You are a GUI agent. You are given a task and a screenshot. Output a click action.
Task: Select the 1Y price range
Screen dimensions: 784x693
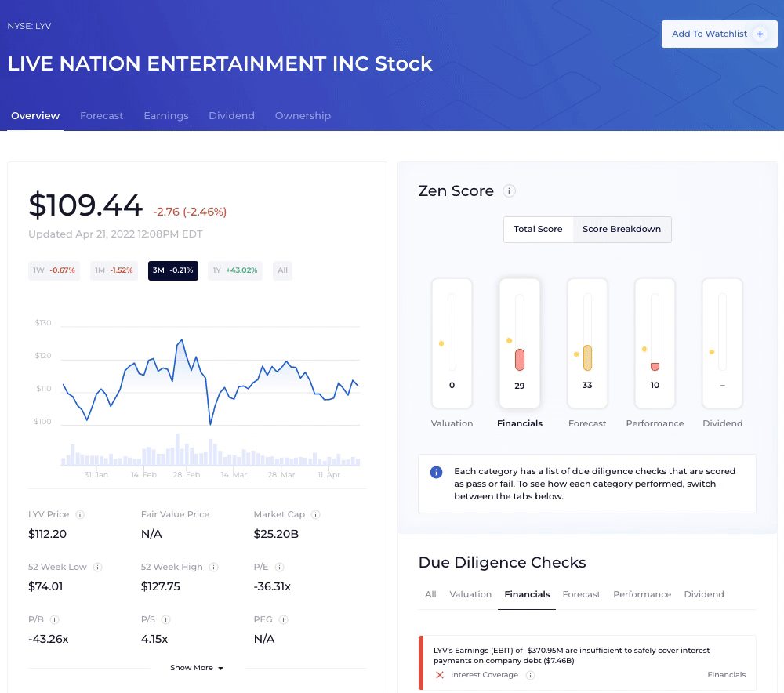235,270
